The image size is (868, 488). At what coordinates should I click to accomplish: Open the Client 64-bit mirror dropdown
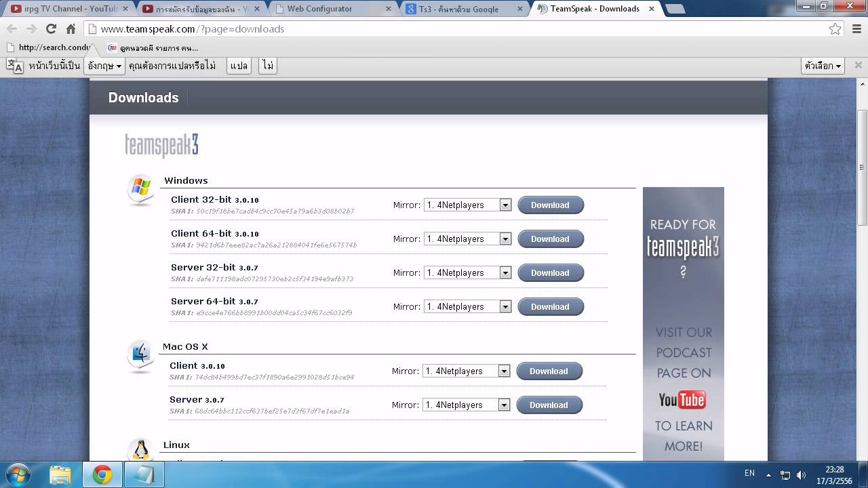coord(467,239)
